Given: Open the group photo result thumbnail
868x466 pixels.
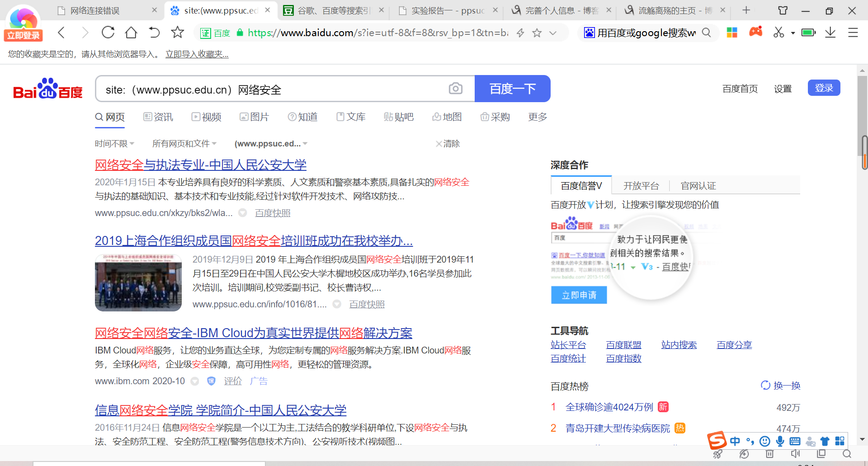Looking at the screenshot, I should tap(138, 283).
